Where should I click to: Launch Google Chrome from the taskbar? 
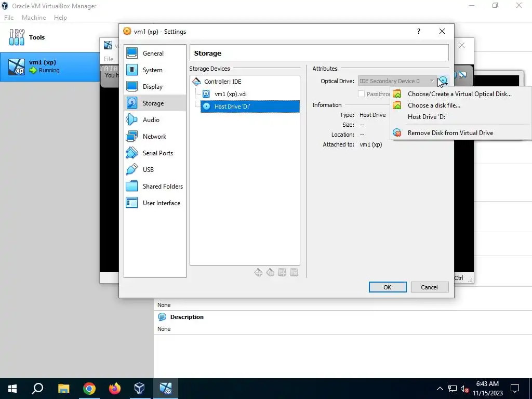[89, 389]
